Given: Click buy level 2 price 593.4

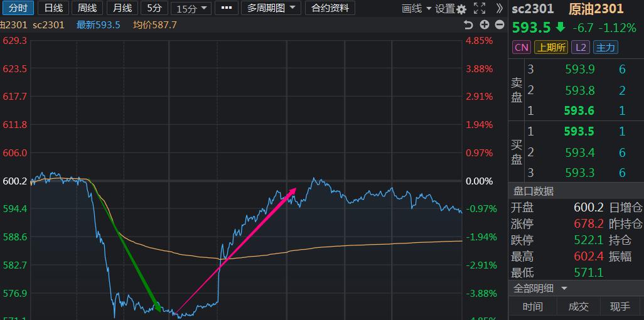Looking at the screenshot, I should coord(579,152).
